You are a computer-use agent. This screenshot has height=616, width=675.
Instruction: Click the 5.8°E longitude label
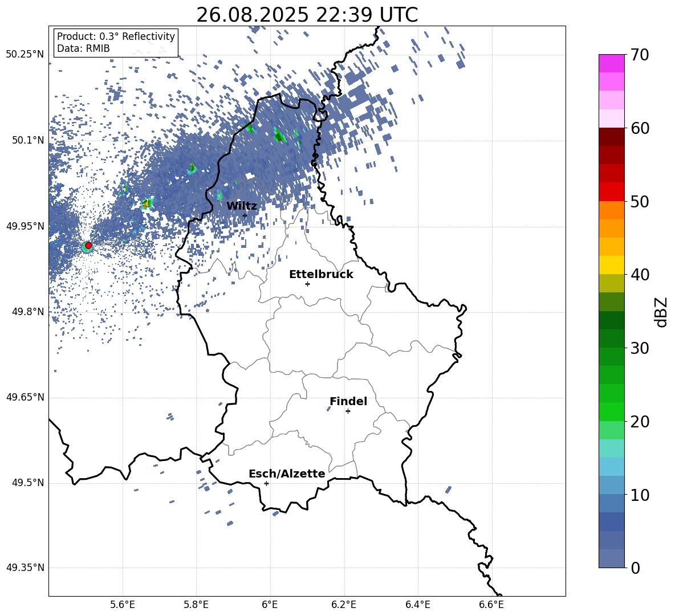(196, 605)
